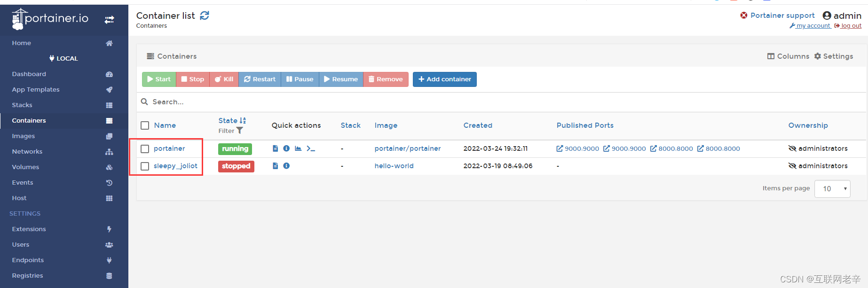
Task: Open the first 8000:8000 published port link
Action: (x=671, y=148)
